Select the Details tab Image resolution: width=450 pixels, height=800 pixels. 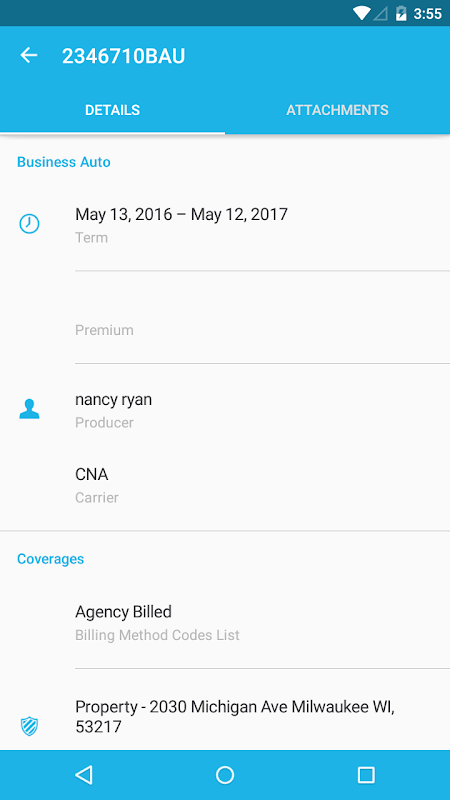112,110
